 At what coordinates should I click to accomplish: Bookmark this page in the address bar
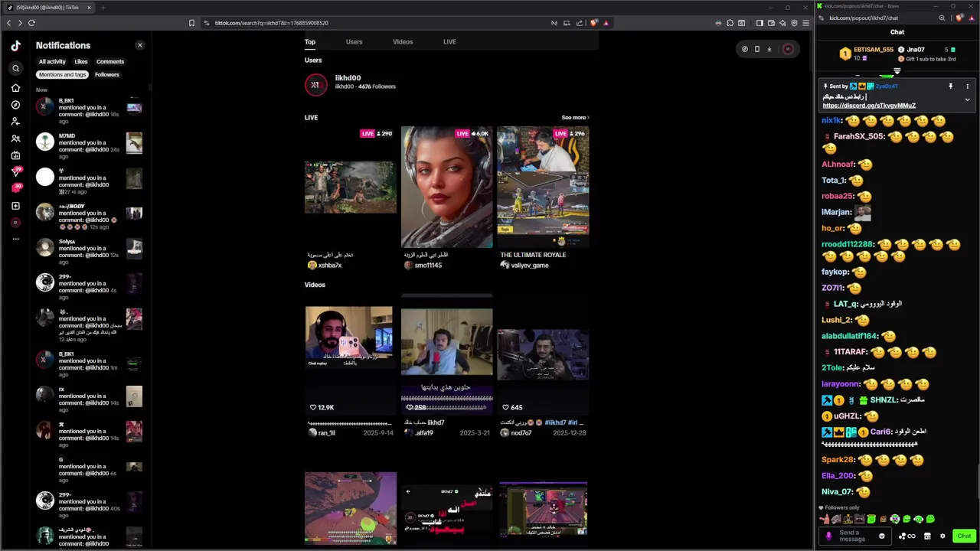[191, 23]
